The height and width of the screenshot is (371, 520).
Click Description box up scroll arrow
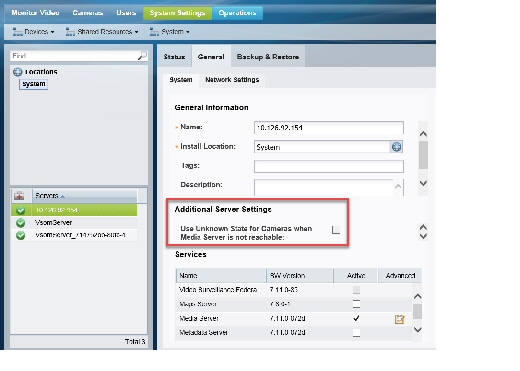[398, 186]
